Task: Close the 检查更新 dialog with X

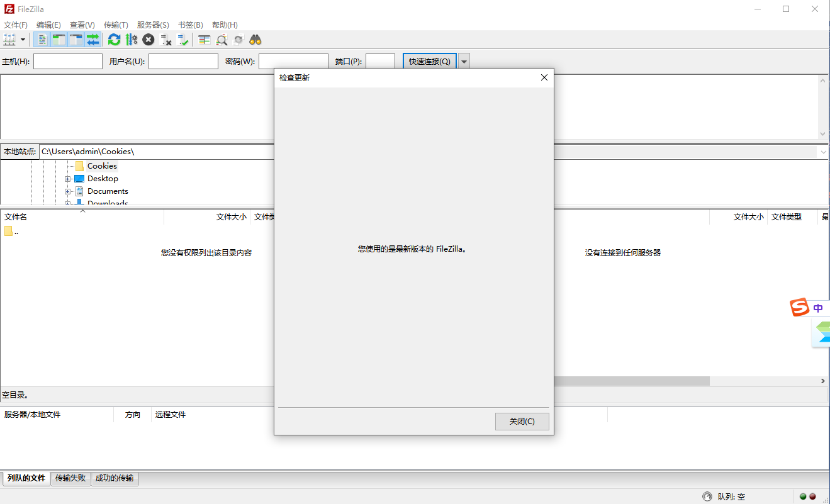Action: (x=544, y=77)
